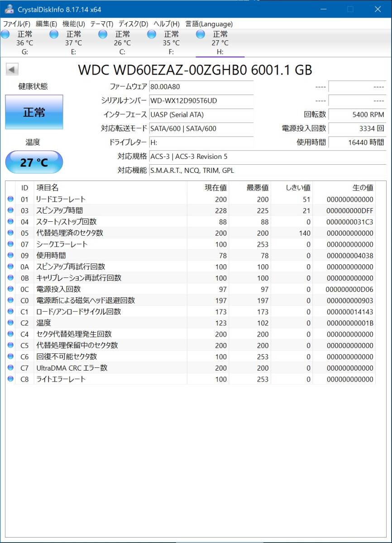Viewport: 392px width, 543px height.
Task: Click status orb for ID C0 row
Action: 10,300
